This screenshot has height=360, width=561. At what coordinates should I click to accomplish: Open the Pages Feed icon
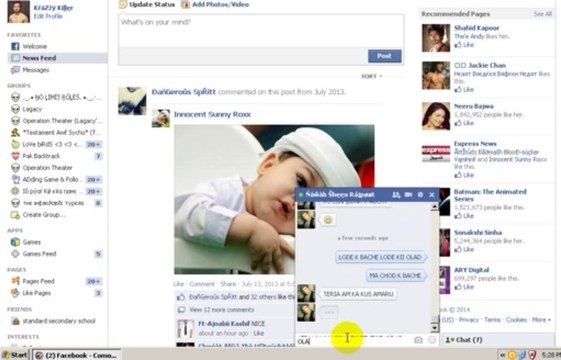[x=15, y=281]
